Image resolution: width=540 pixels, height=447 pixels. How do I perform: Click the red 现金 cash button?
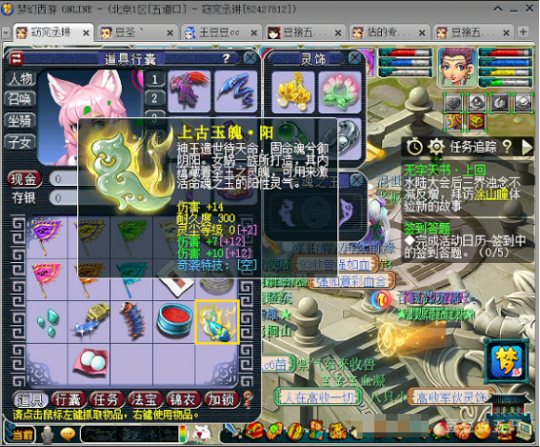click(24, 179)
